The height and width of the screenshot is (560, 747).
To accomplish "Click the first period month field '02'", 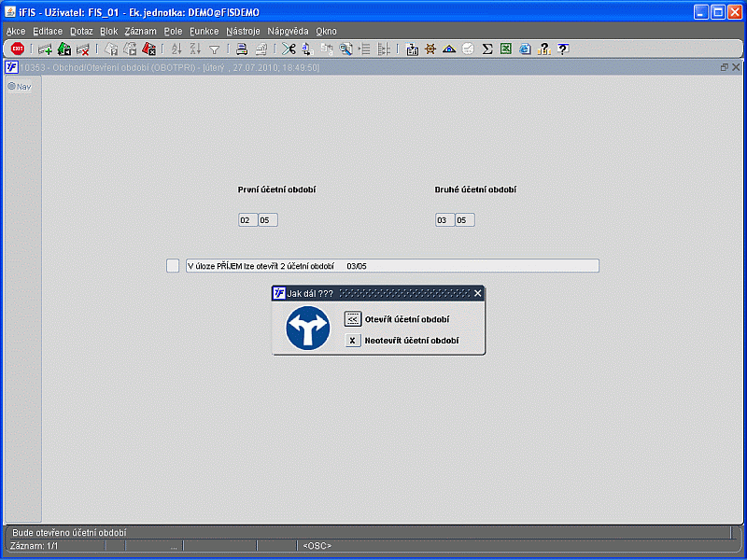I will (x=247, y=220).
